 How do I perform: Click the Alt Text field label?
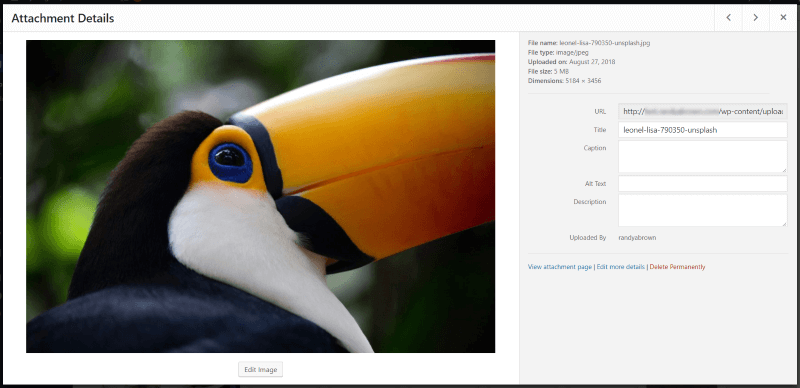[596, 184]
